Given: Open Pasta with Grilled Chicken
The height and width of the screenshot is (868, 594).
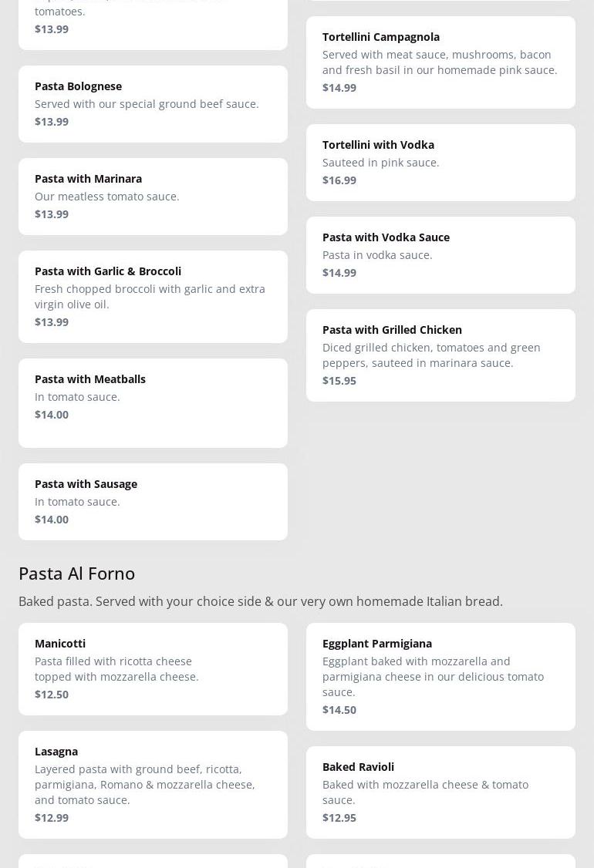Looking at the screenshot, I should click(392, 330).
